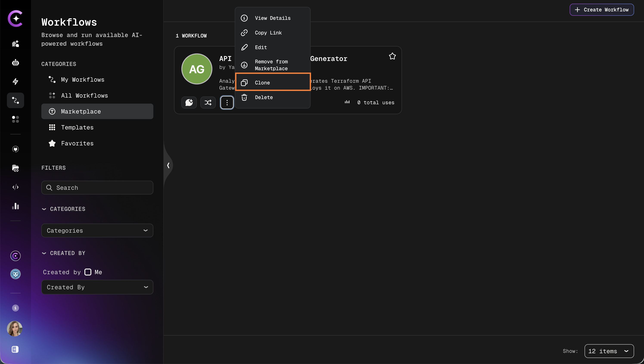Collapse the CREATED BY filter section
This screenshot has width=644, height=364.
64,253
